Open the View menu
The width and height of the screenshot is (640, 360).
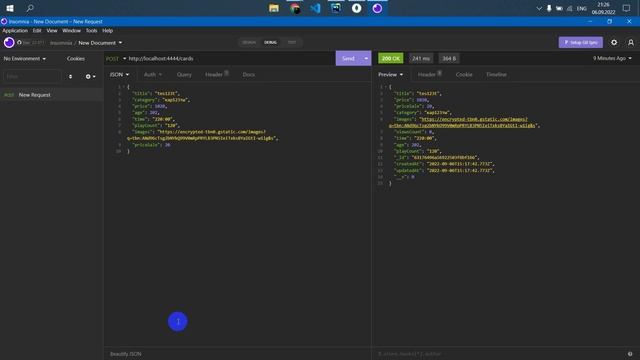point(52,31)
